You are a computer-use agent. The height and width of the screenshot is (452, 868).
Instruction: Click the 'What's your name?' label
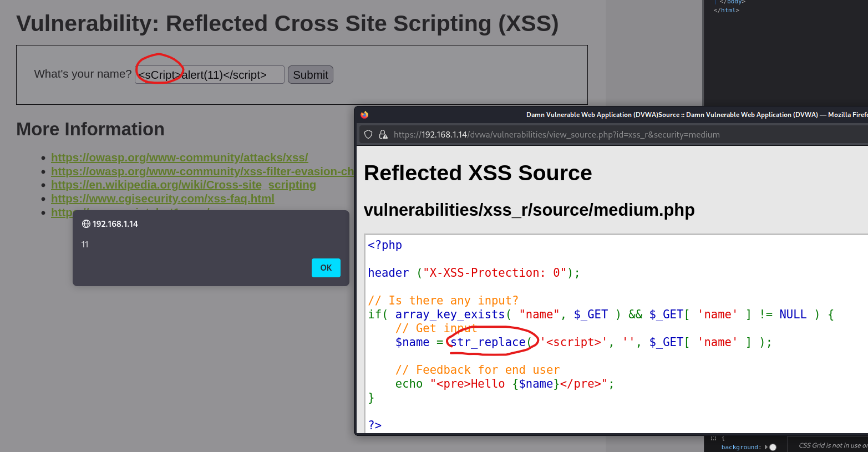(83, 74)
